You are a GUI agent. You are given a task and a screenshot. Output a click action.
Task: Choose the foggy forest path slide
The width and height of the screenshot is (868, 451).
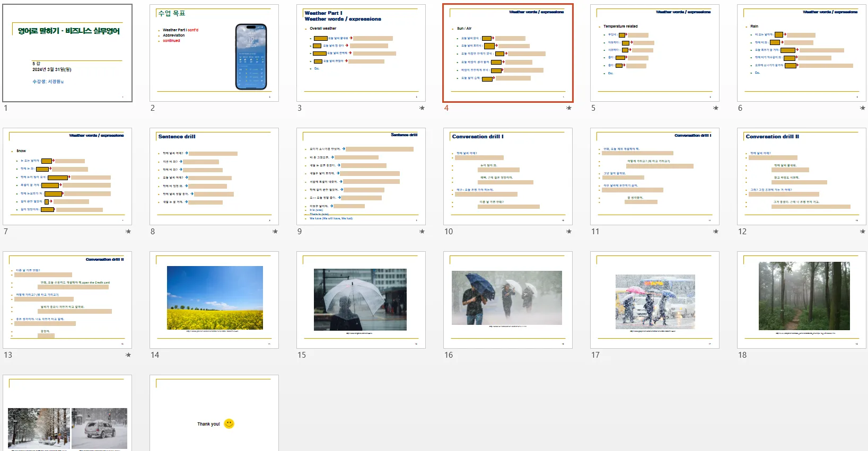pos(802,300)
